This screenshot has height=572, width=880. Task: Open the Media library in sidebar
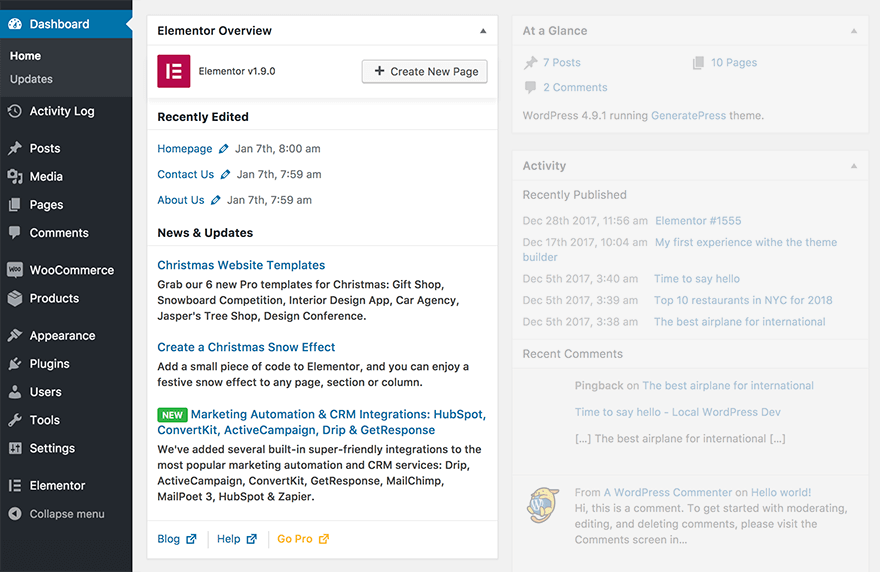(46, 176)
